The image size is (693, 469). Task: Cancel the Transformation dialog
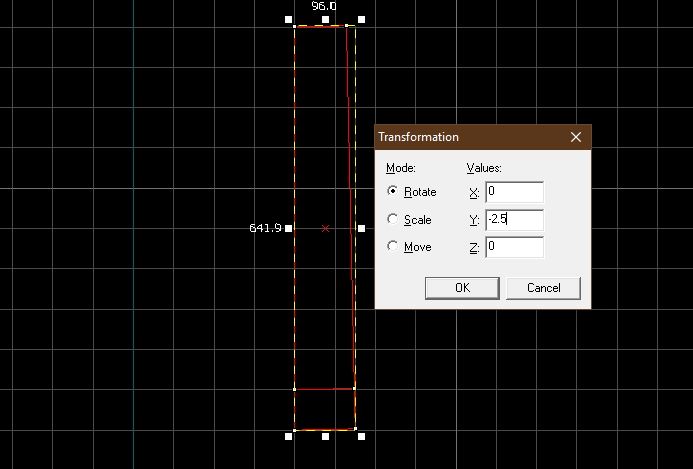click(x=543, y=288)
